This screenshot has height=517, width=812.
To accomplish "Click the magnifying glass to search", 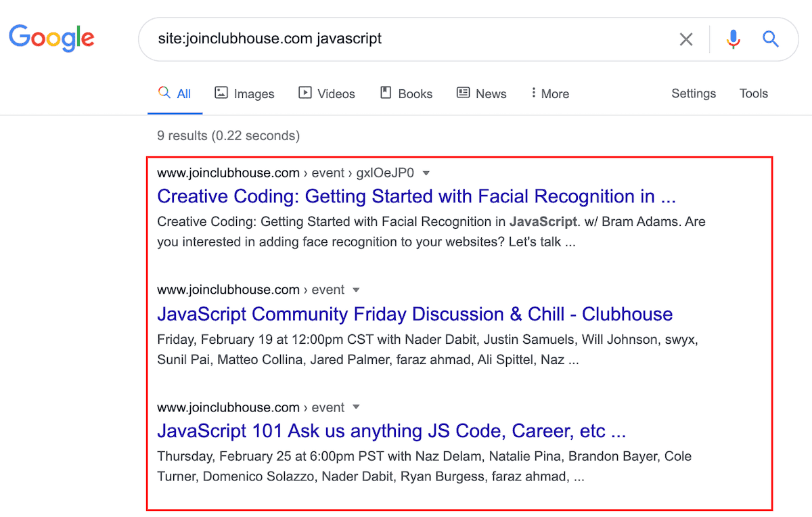I will (771, 39).
